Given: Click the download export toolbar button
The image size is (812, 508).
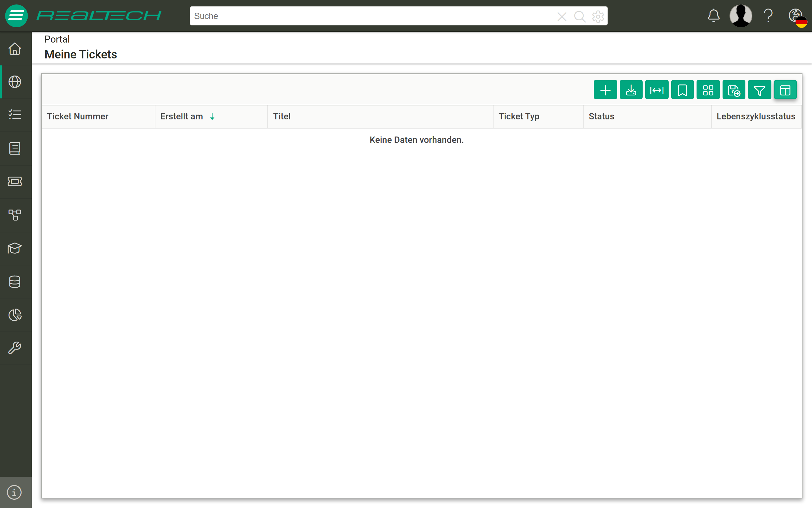Looking at the screenshot, I should [x=631, y=90].
